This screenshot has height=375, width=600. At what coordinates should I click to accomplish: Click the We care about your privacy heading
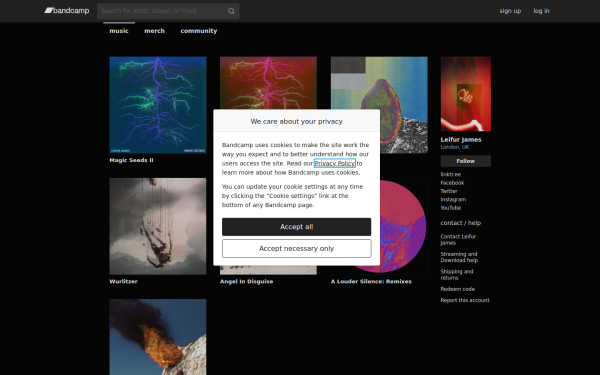pos(297,121)
